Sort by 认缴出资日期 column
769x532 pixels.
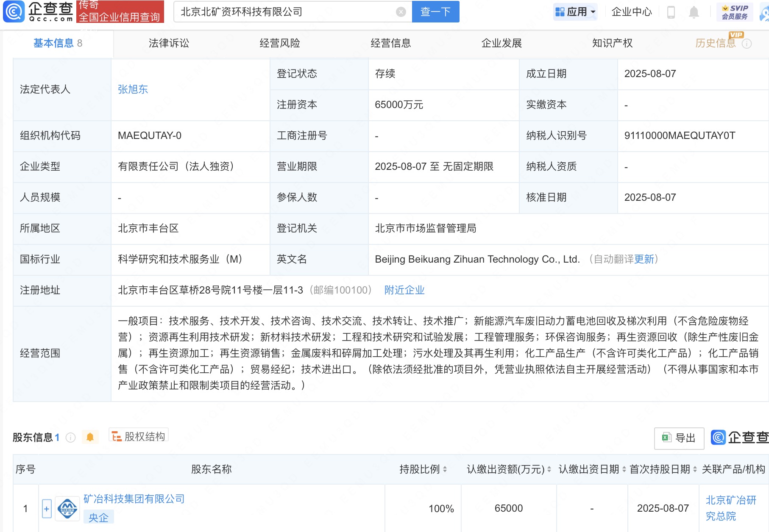pos(624,469)
